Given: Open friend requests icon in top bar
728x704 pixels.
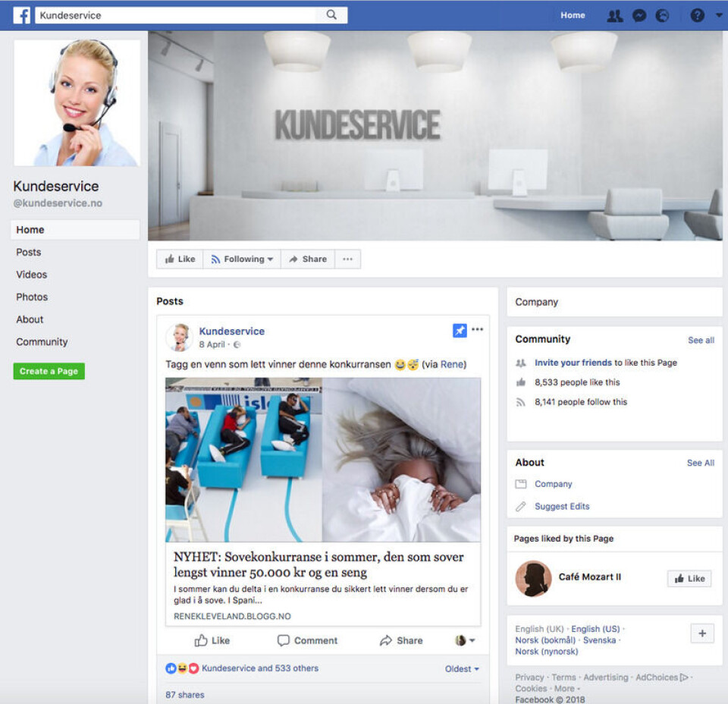Looking at the screenshot, I should tap(614, 15).
